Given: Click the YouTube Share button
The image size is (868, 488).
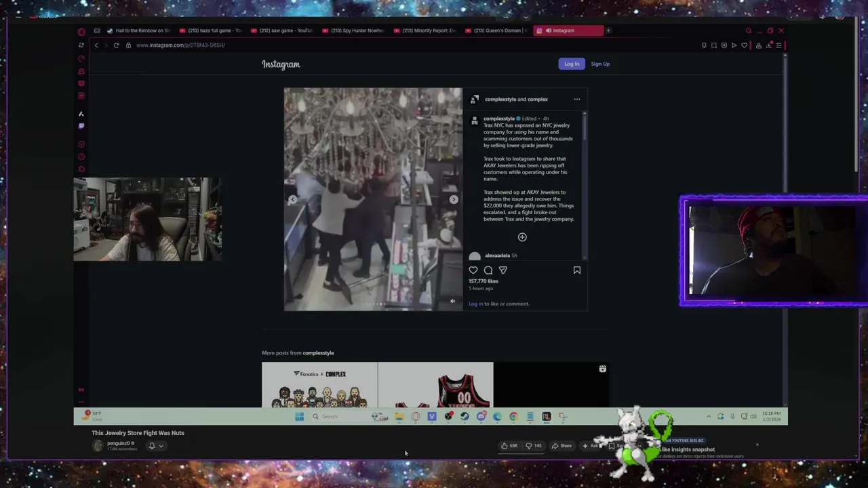Looking at the screenshot, I should (561, 446).
